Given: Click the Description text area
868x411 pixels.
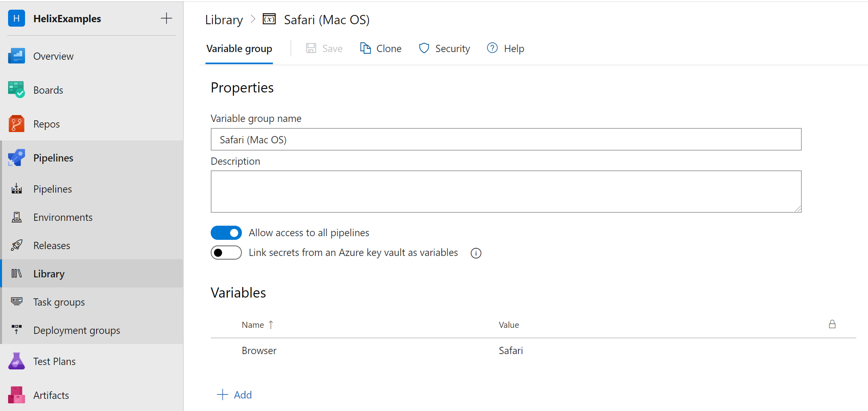Looking at the screenshot, I should pyautogui.click(x=505, y=191).
